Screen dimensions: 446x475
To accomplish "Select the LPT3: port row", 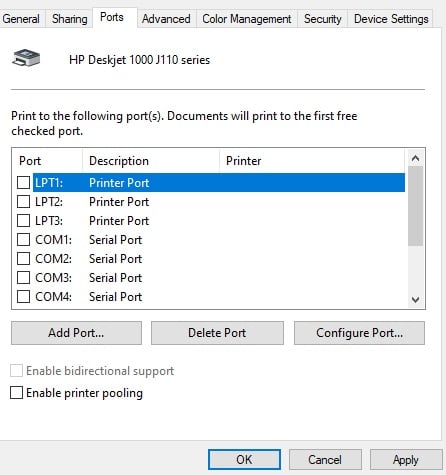I will (210, 220).
